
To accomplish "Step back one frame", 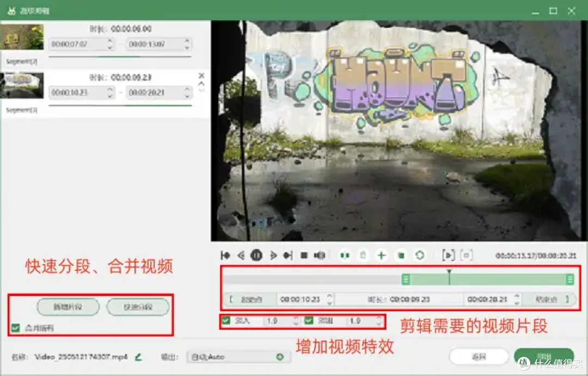I will [x=241, y=256].
